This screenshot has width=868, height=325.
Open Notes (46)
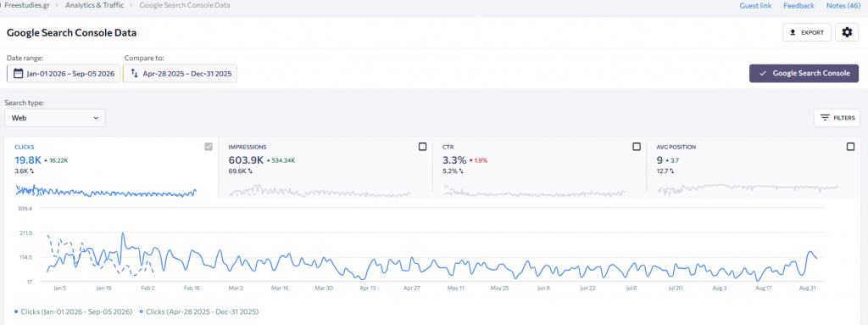(x=843, y=6)
